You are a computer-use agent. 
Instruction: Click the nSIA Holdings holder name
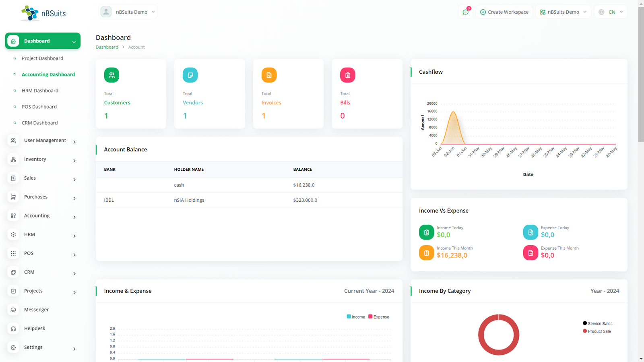tap(189, 200)
